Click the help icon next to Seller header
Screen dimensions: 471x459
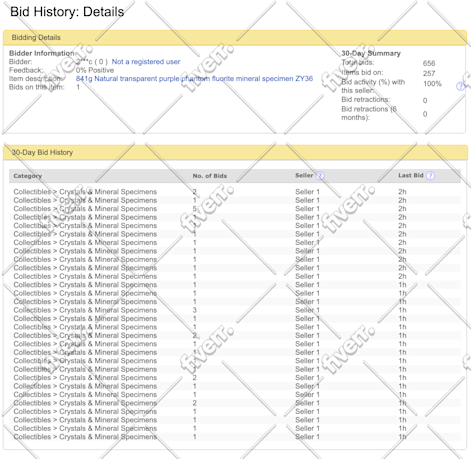320,176
